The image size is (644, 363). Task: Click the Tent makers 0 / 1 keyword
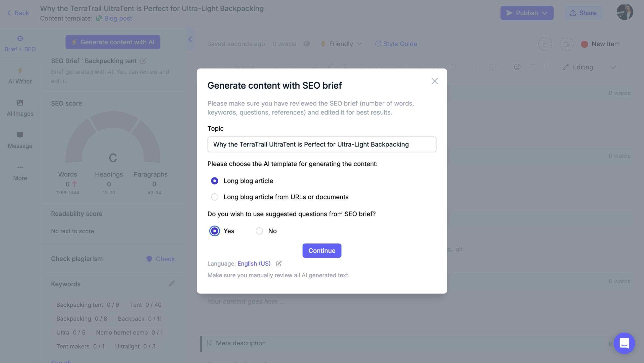coord(80,346)
